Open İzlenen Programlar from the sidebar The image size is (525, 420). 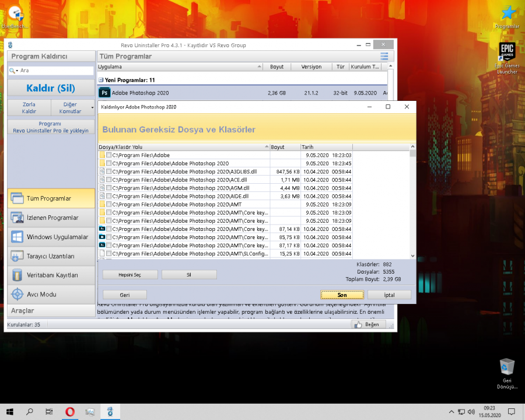[x=50, y=218]
